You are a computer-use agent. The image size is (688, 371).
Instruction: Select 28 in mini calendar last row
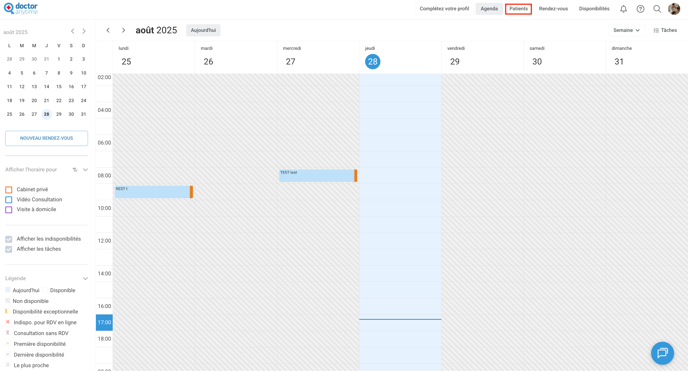47,114
